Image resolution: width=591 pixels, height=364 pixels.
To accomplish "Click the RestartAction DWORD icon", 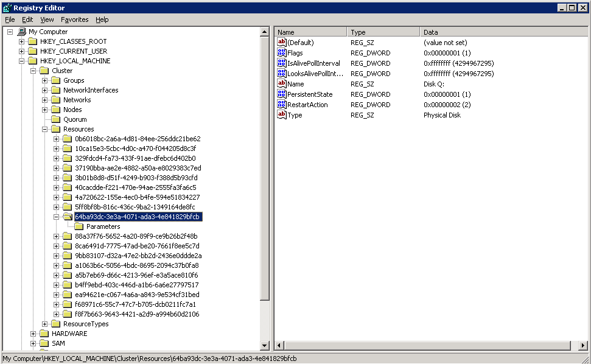I will coord(282,105).
